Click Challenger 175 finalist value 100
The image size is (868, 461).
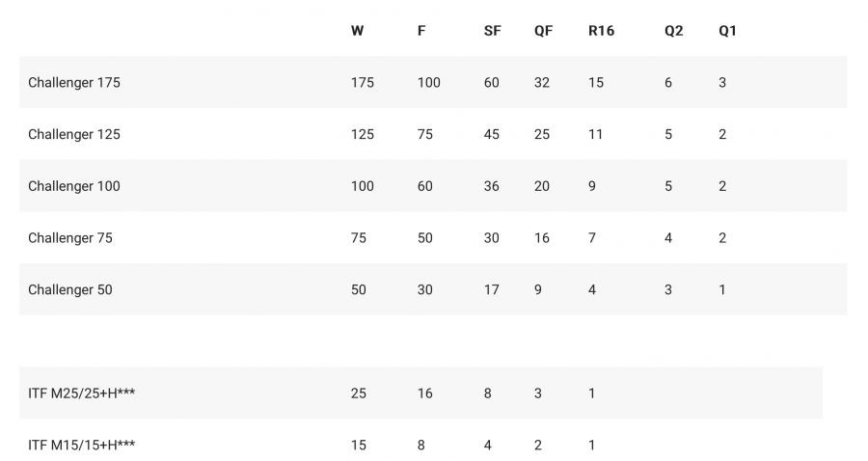pyautogui.click(x=428, y=83)
